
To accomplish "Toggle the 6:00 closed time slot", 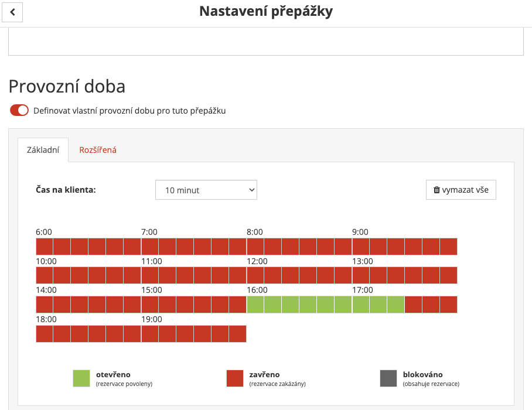I will (45, 247).
